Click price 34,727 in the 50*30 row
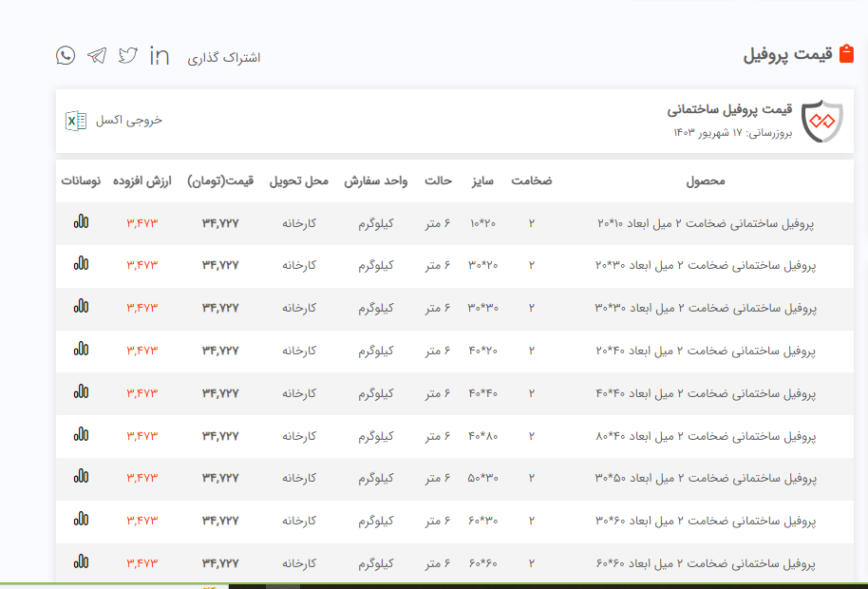Screen dimensions: 868x589 [x=220, y=478]
